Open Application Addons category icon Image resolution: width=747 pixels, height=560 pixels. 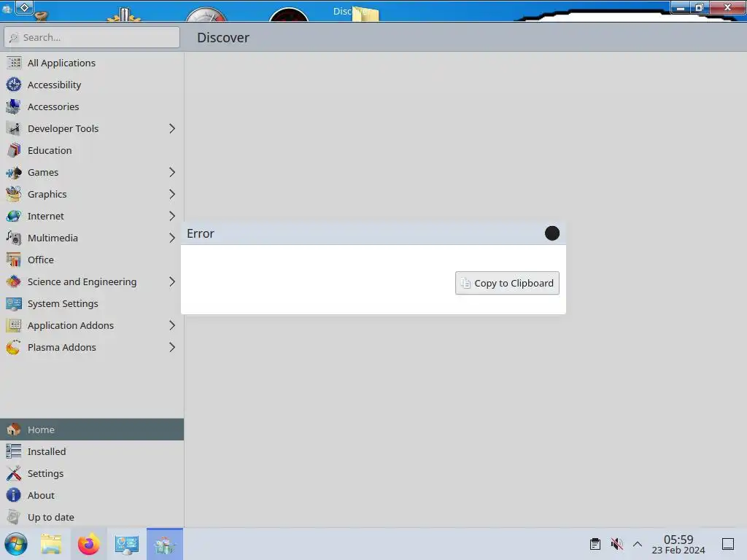tap(14, 326)
